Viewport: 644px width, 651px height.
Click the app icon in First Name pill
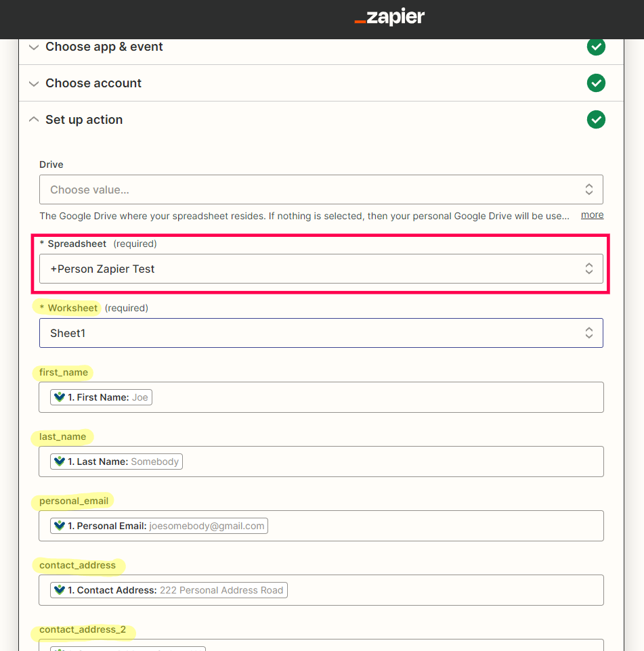click(x=60, y=397)
